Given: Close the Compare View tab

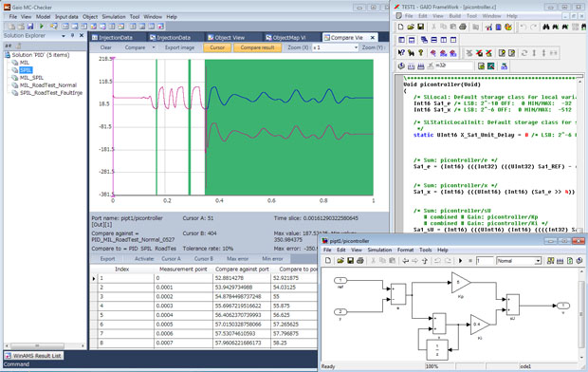Looking at the screenshot, I should pos(373,38).
